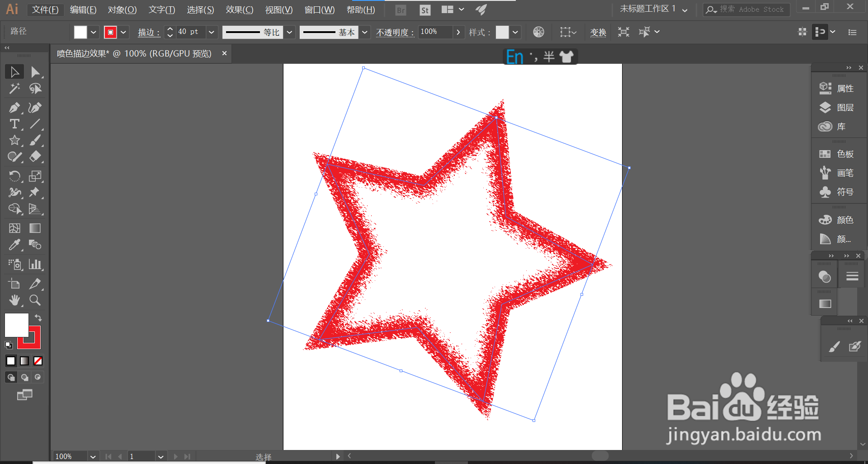Choose the Artboard tool

14,284
